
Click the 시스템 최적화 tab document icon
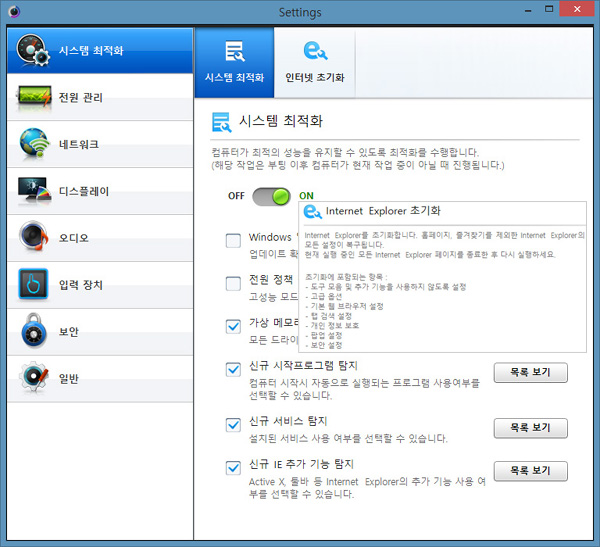(x=235, y=51)
